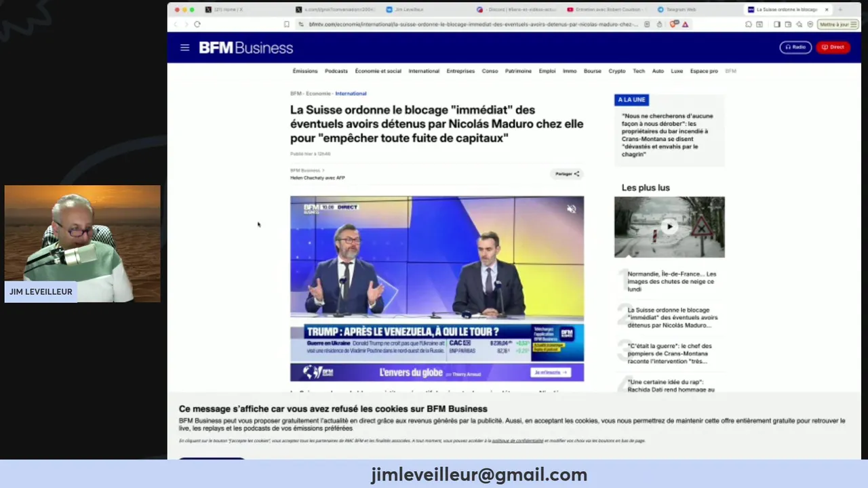The height and width of the screenshot is (488, 868).
Task: Open the Tech menu item
Action: pyautogui.click(x=639, y=71)
